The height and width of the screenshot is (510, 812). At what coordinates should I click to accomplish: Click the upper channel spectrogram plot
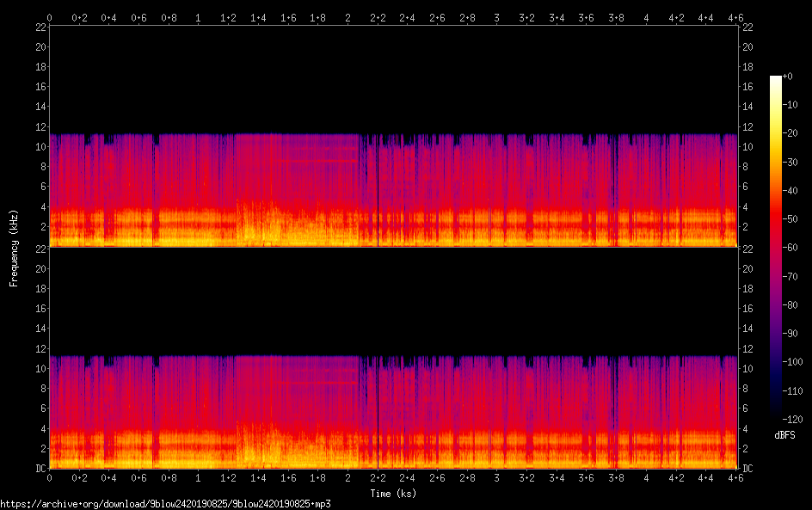[393, 136]
